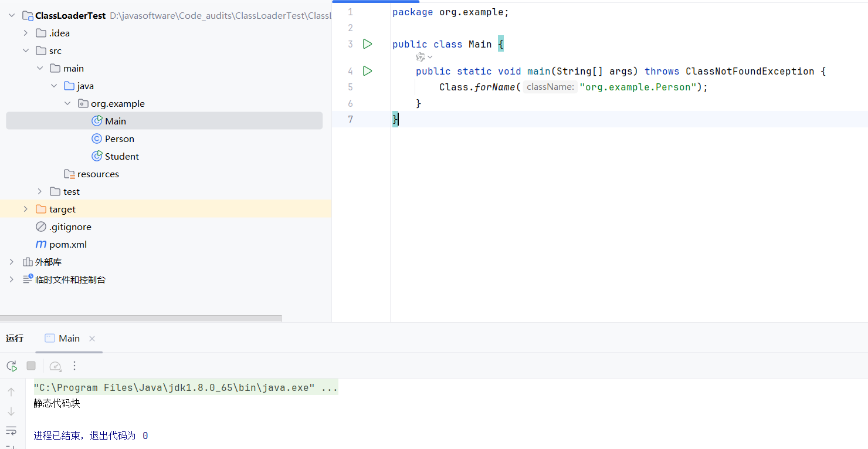Expand target folder

pos(26,209)
